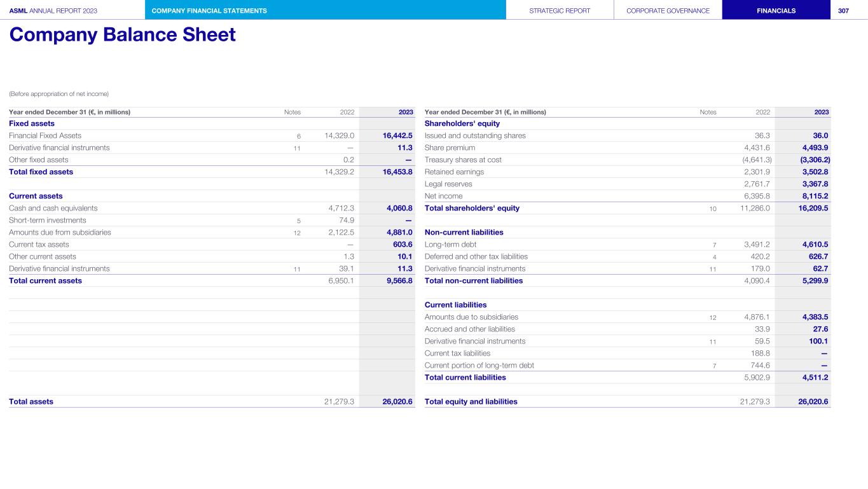This screenshot has width=868, height=489.
Task: Click note 6 beside Financial Fixed Assets
Action: [x=298, y=136]
